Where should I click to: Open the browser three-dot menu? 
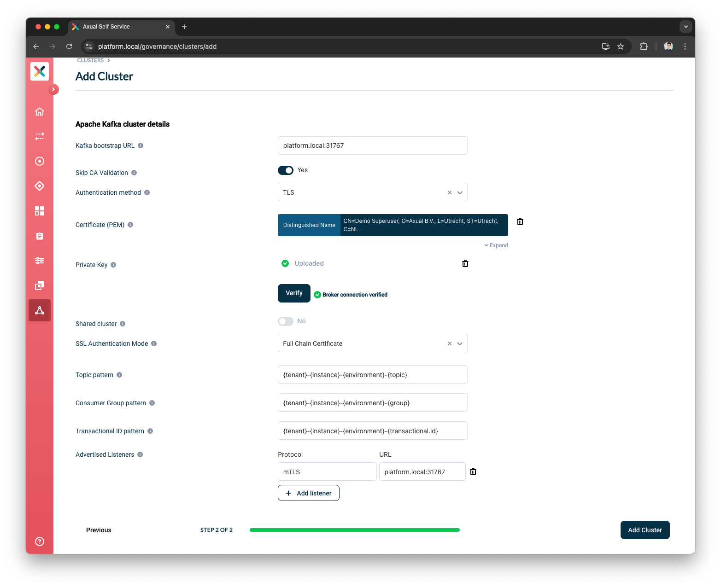click(x=685, y=47)
